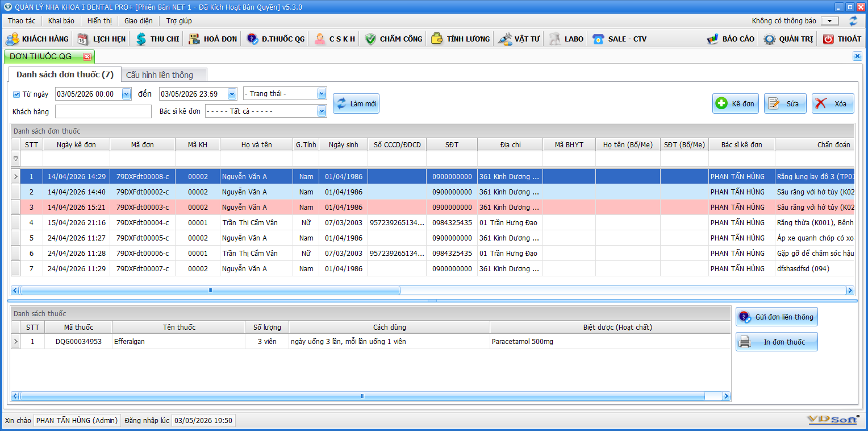Open the Hiển thị menu

click(x=99, y=21)
